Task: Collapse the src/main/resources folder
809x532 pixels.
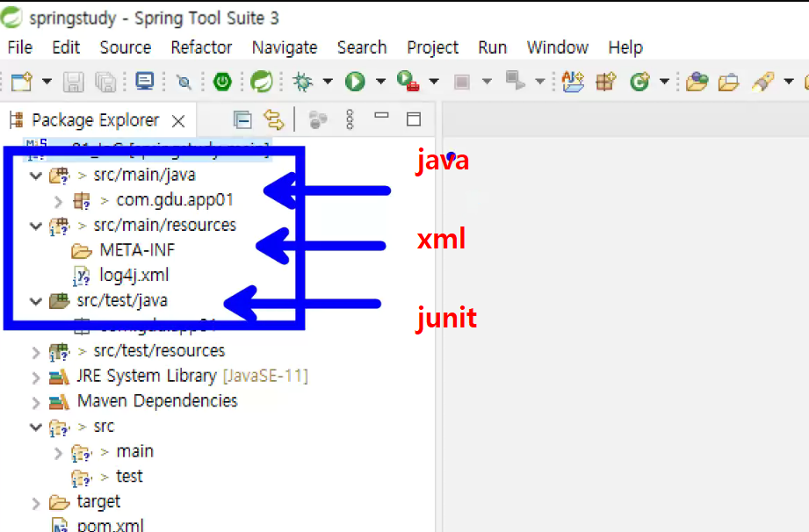Action: [x=36, y=226]
